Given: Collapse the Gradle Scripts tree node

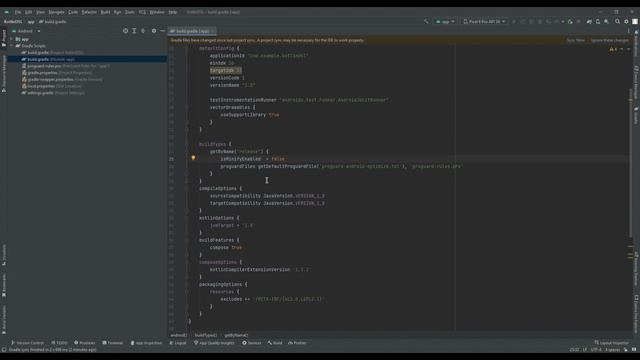Looking at the screenshot, I should tap(11, 46).
